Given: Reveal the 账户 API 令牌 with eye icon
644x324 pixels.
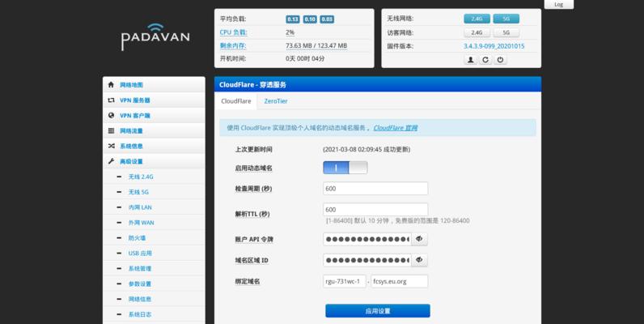Looking at the screenshot, I should (419, 239).
